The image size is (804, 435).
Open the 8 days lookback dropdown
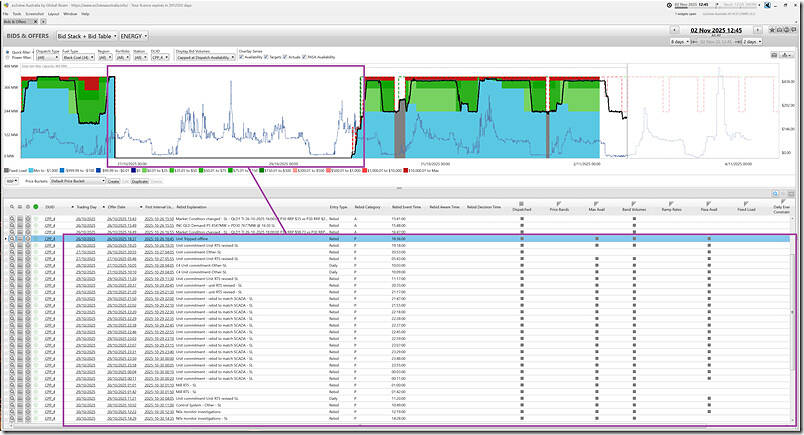pyautogui.click(x=680, y=42)
